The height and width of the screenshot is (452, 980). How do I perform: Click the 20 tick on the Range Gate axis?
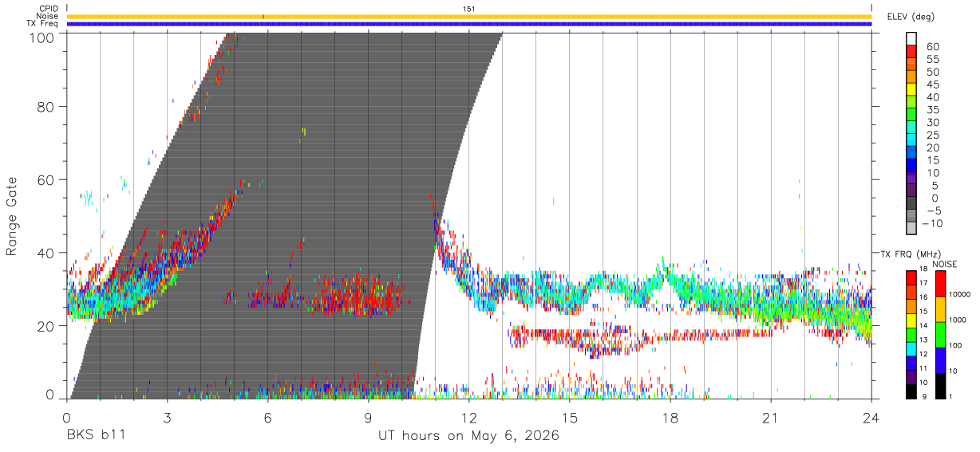tap(46, 326)
